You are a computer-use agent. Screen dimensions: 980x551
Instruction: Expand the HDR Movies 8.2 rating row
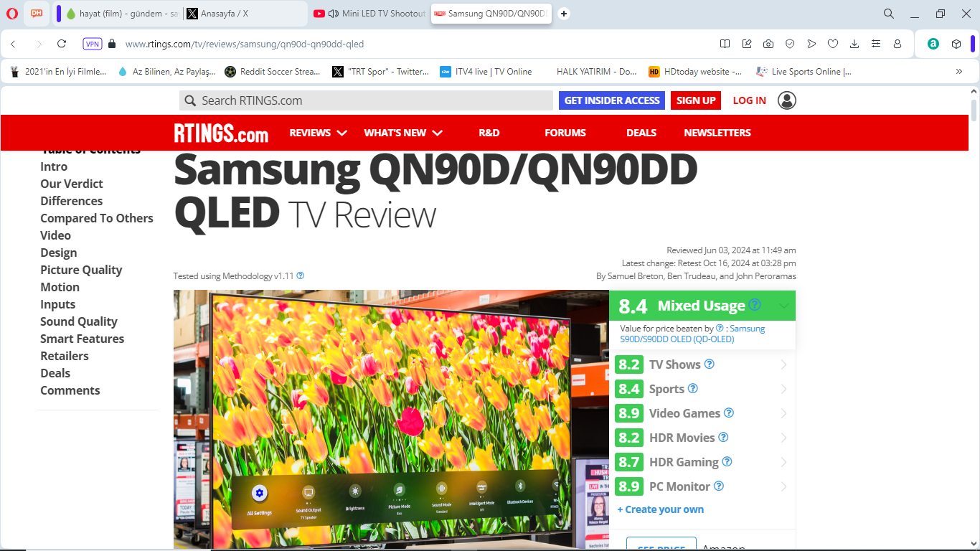pos(702,438)
